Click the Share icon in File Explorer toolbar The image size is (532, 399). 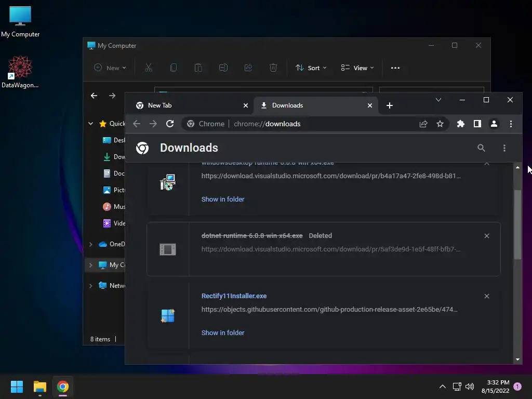click(x=248, y=68)
